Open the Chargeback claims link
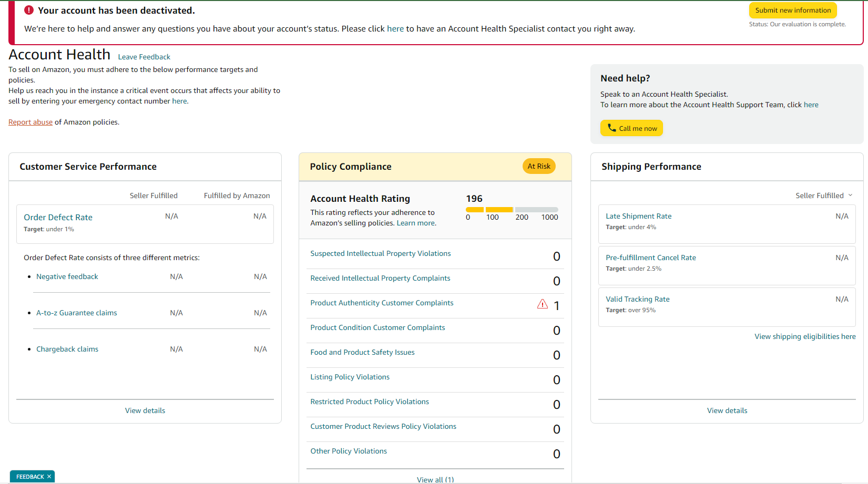Screen dimensions: 868x484 click(67, 349)
